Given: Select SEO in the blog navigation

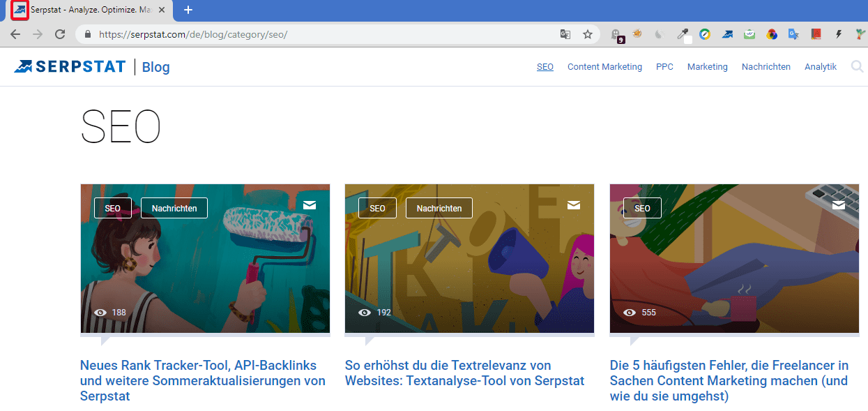Looking at the screenshot, I should tap(545, 67).
